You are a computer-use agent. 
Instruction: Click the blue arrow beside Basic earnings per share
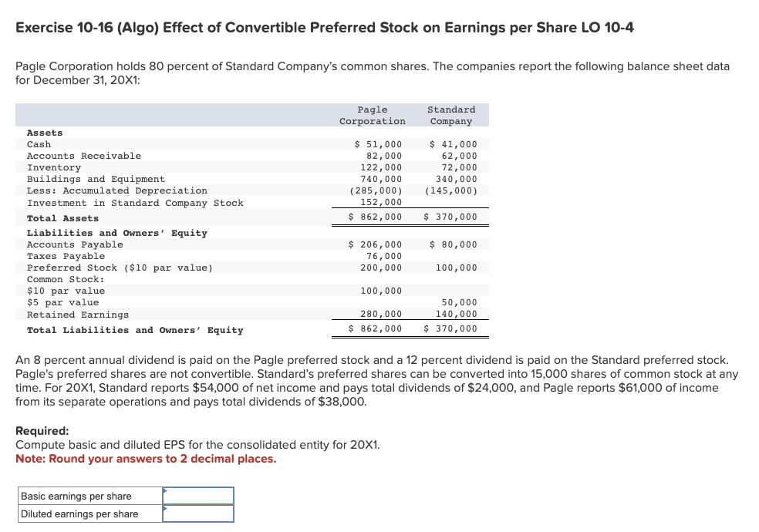165,491
